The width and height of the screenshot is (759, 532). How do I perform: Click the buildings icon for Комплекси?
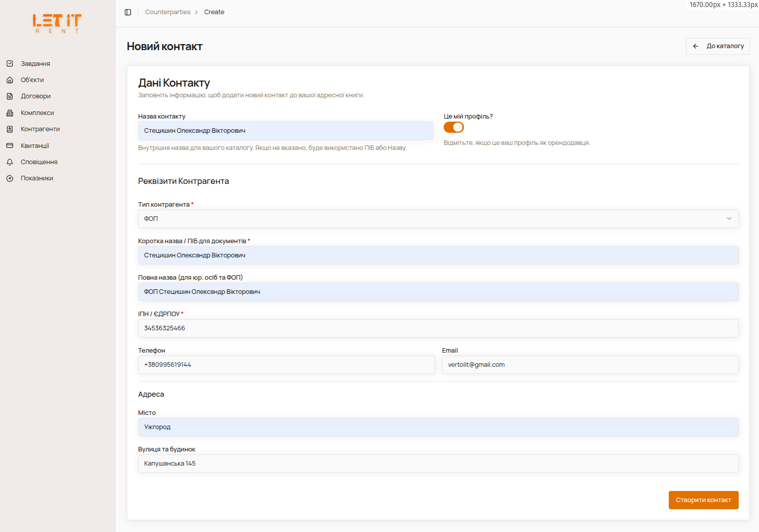pos(10,113)
